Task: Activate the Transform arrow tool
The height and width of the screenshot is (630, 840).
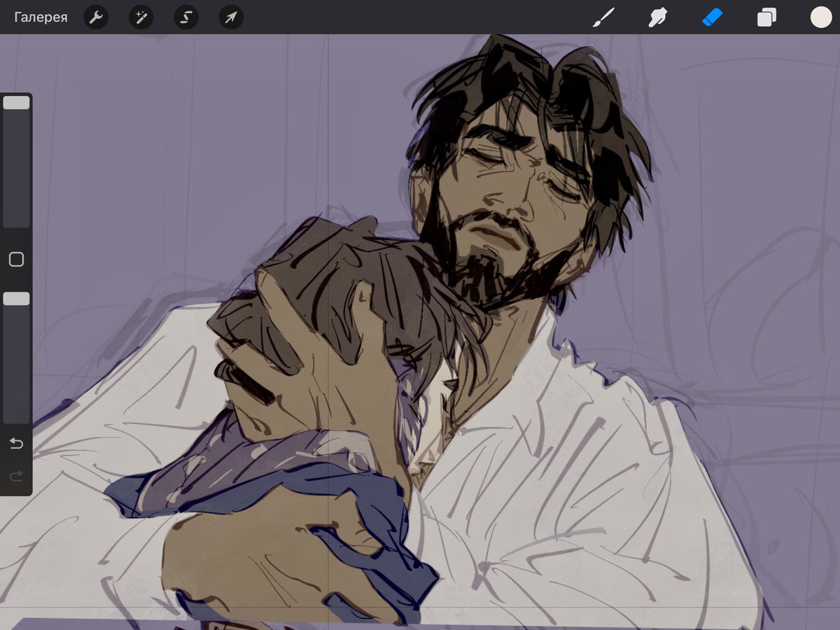Action: (231, 17)
